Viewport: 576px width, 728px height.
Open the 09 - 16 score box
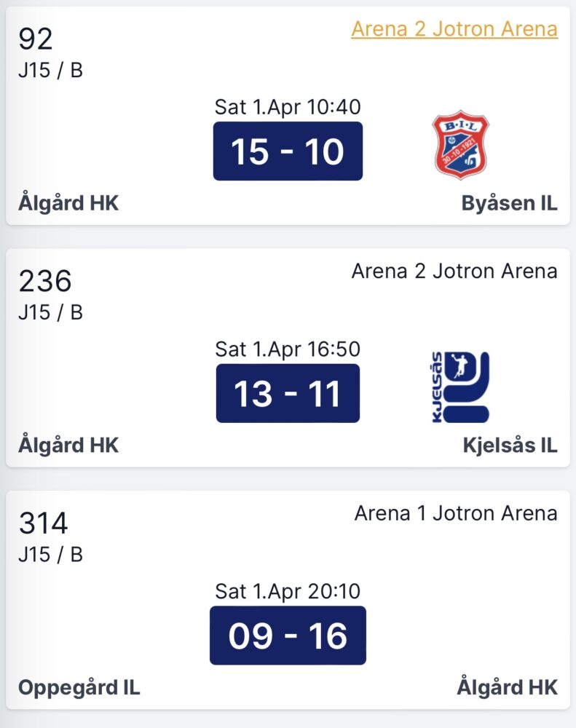click(288, 636)
